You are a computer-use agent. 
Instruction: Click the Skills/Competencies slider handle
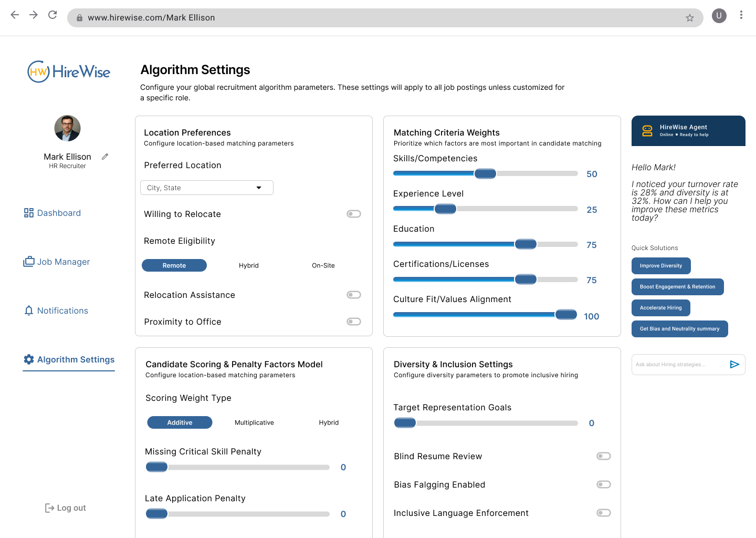tap(485, 174)
